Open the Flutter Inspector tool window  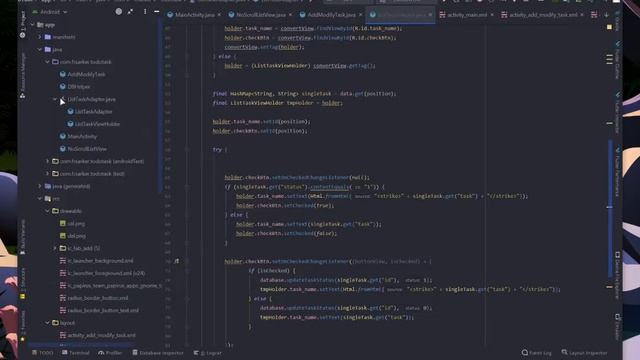point(618,112)
